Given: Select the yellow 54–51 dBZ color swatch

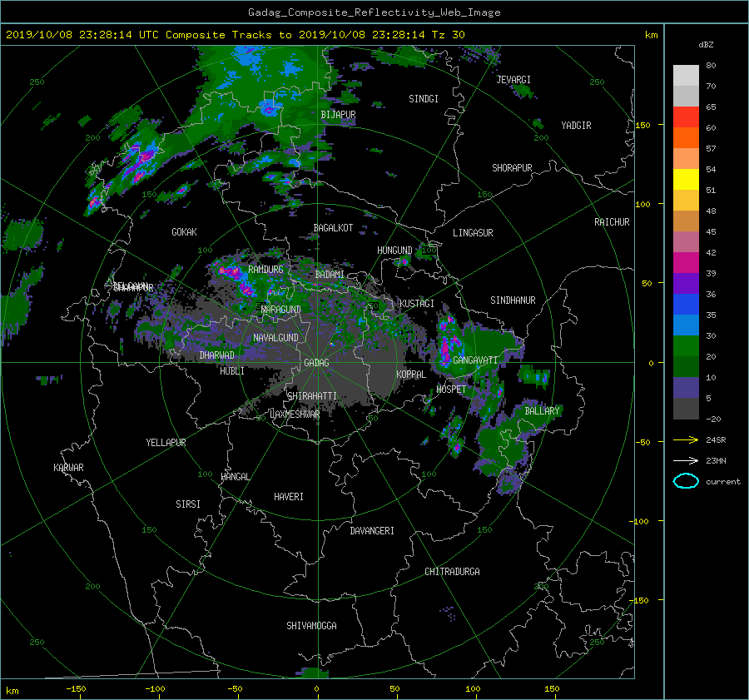Looking at the screenshot, I should pos(686,180).
